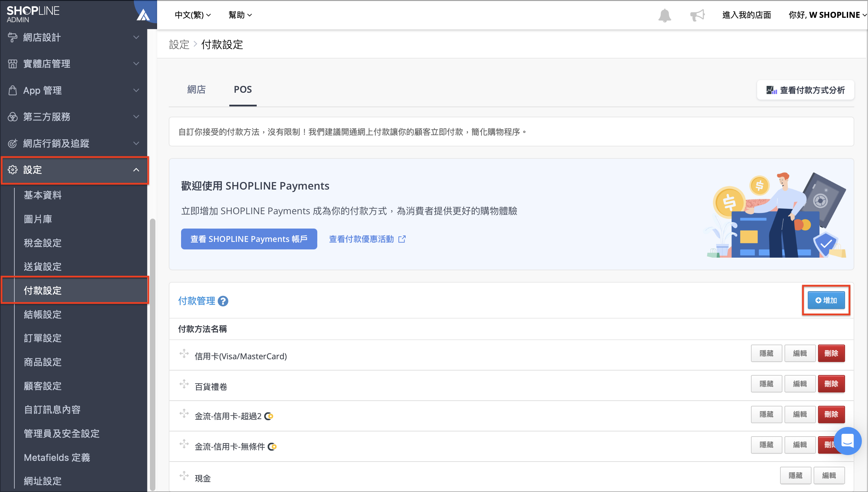Edit the 現金 payment method

[x=829, y=475]
